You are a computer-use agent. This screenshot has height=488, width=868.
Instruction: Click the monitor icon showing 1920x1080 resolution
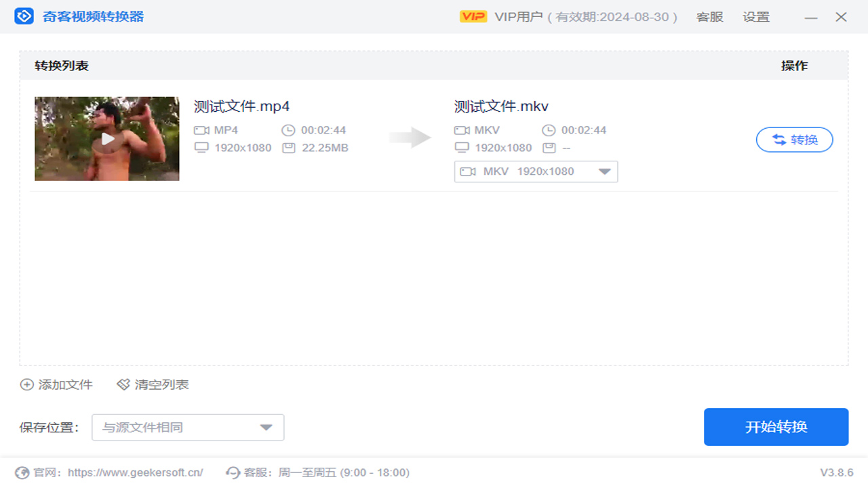click(x=201, y=148)
